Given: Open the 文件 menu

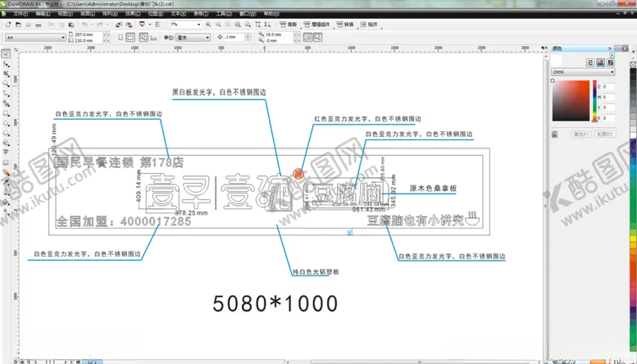Looking at the screenshot, I should 20,13.
